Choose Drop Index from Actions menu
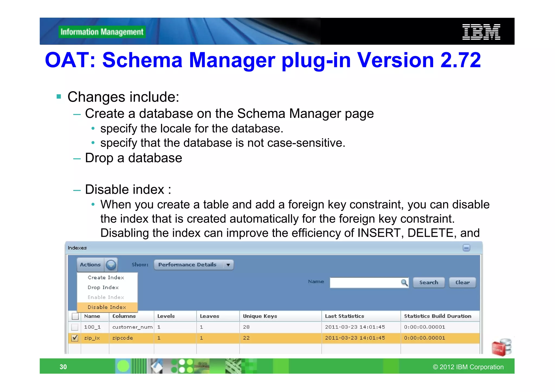Viewport: 555px width, 392px height. click(103, 287)
